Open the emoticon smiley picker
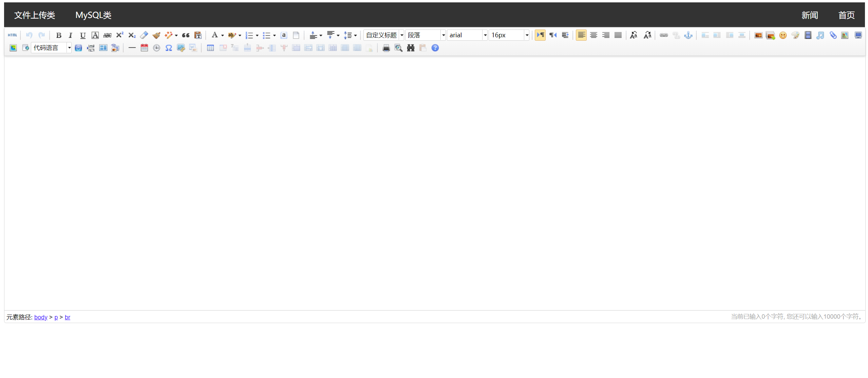Image resolution: width=868 pixels, height=378 pixels. tap(783, 35)
